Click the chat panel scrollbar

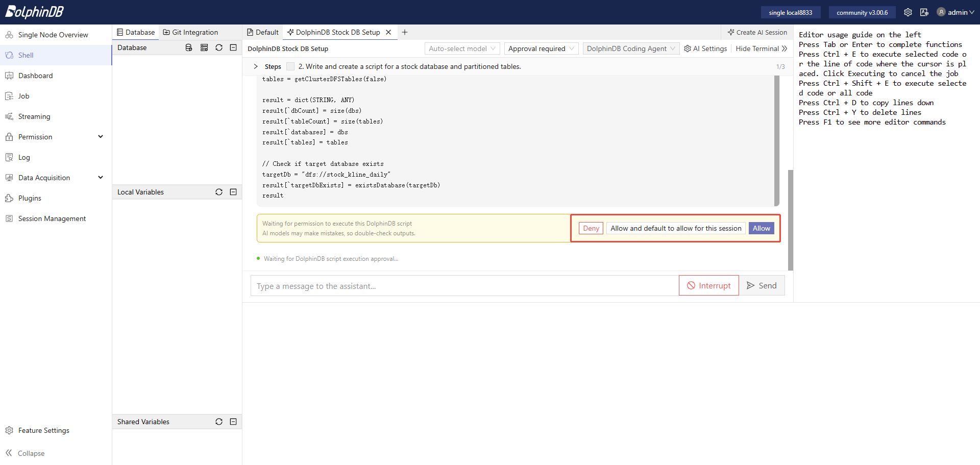(x=791, y=219)
